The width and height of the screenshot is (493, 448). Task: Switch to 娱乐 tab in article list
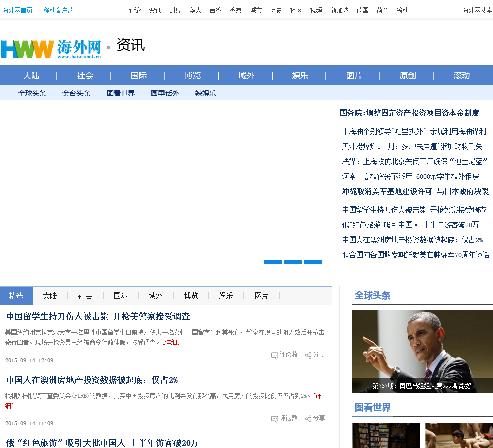point(226,296)
